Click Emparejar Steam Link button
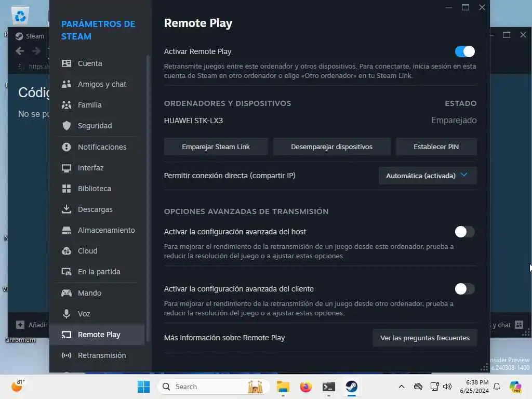This screenshot has height=399, width=532. point(216,147)
